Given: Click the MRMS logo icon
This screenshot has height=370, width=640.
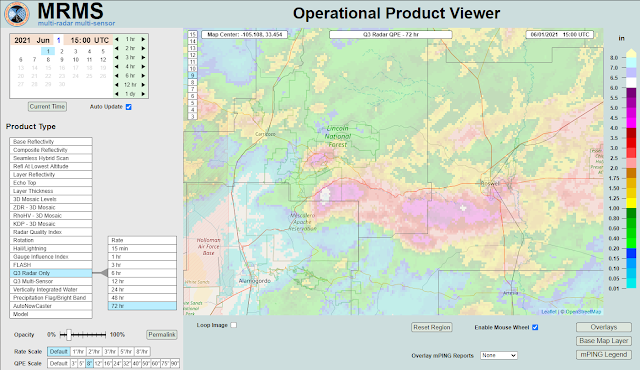Looking at the screenshot, I should (x=17, y=14).
